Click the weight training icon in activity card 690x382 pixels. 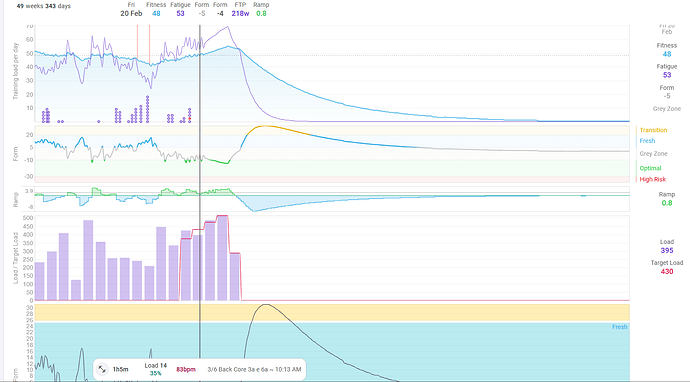(x=102, y=369)
